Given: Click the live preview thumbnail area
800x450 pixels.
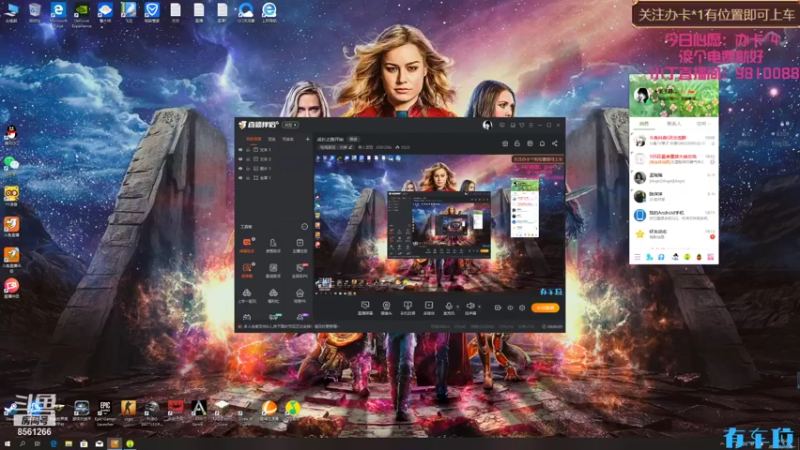Looking at the screenshot, I should tap(439, 225).
